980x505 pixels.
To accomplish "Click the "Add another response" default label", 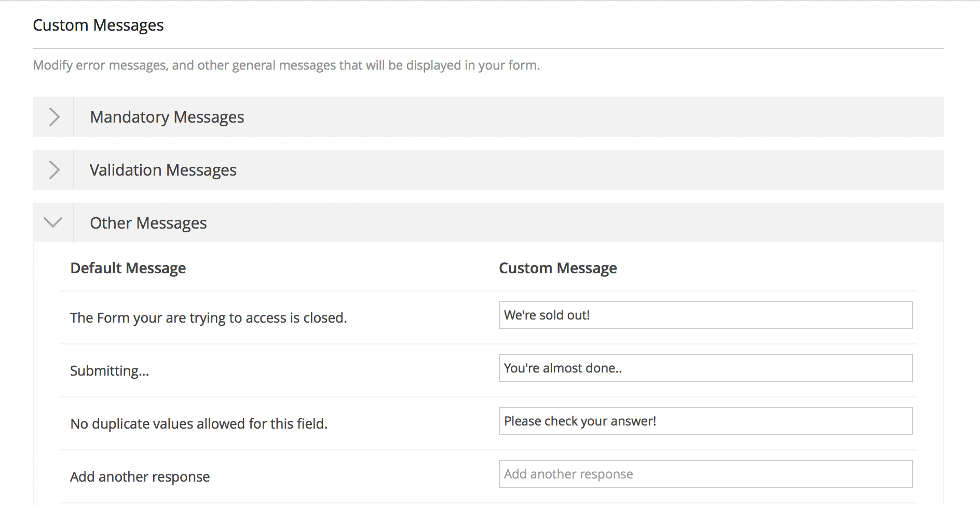I will 140,477.
